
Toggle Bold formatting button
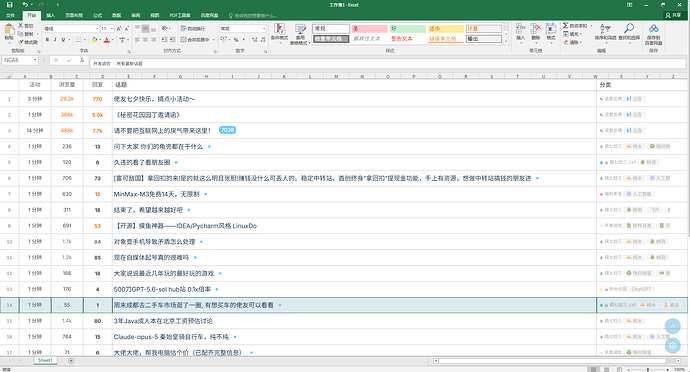coord(48,40)
